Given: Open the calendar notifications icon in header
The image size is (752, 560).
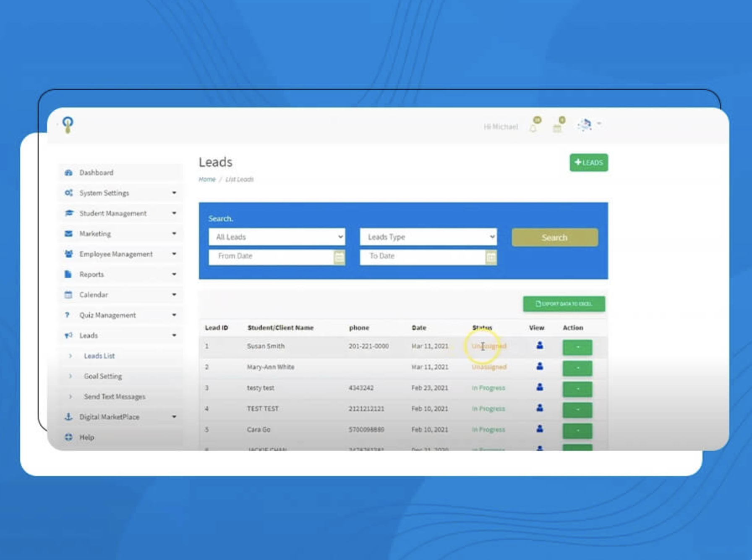Looking at the screenshot, I should click(x=557, y=128).
